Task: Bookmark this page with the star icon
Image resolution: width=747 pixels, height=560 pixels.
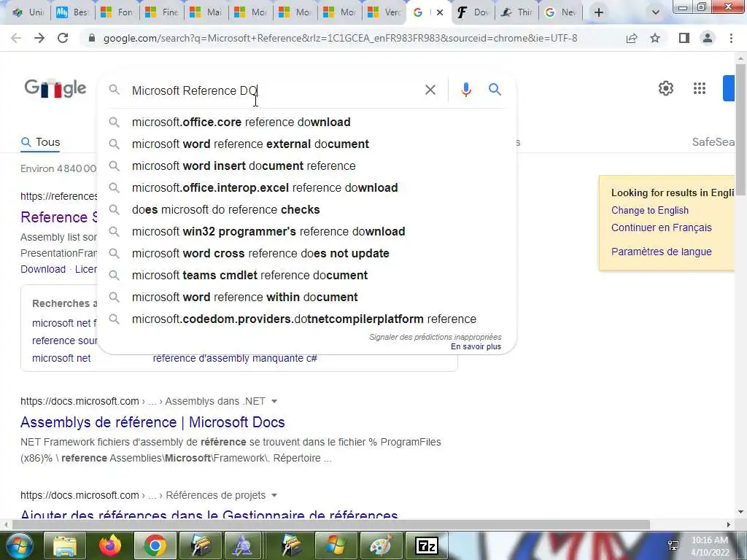Action: pos(656,38)
